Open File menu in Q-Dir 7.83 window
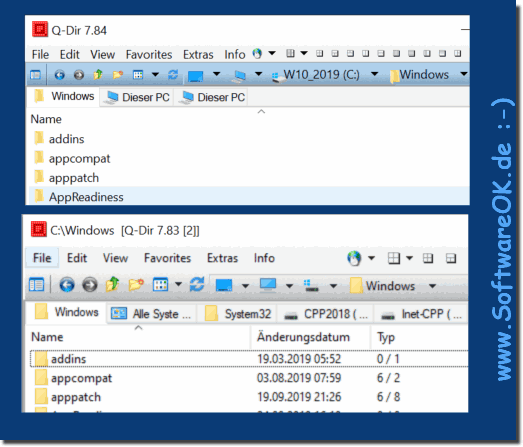The width and height of the screenshot is (523, 447). [x=42, y=258]
